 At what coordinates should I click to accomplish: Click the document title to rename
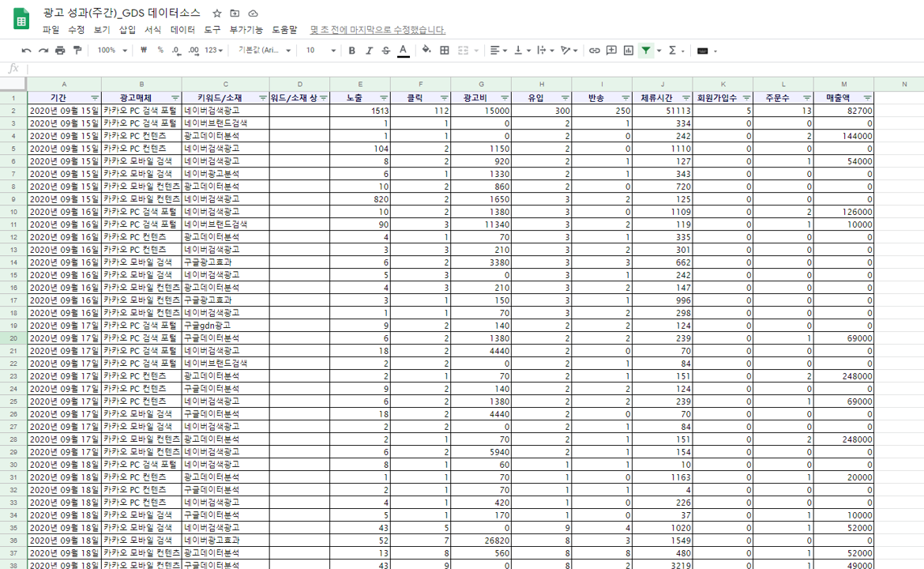click(122, 13)
